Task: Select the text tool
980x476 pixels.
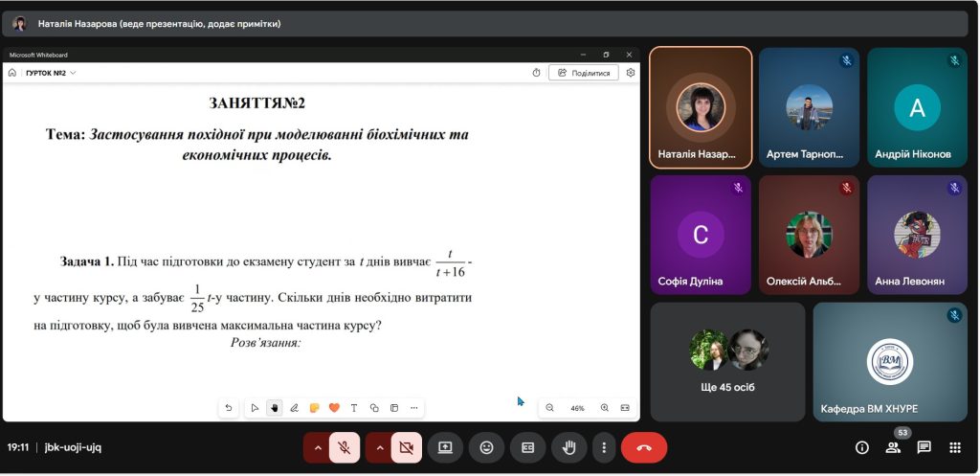Action: pos(354,408)
